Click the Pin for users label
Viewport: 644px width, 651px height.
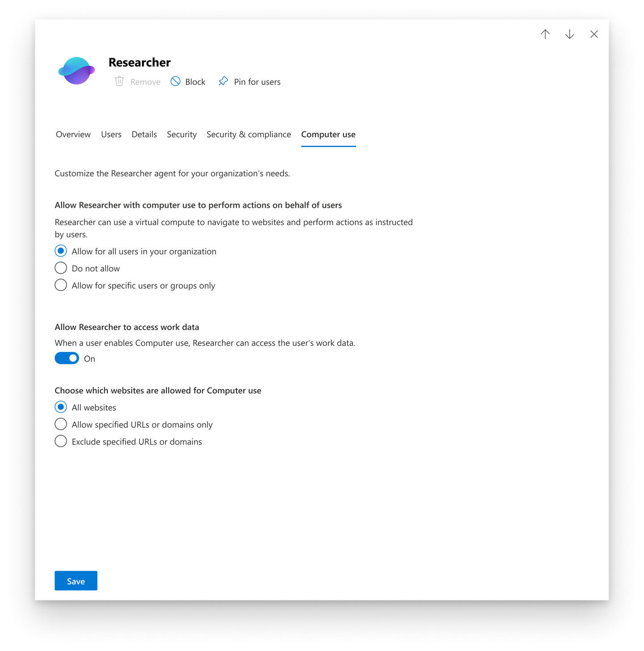tap(257, 82)
